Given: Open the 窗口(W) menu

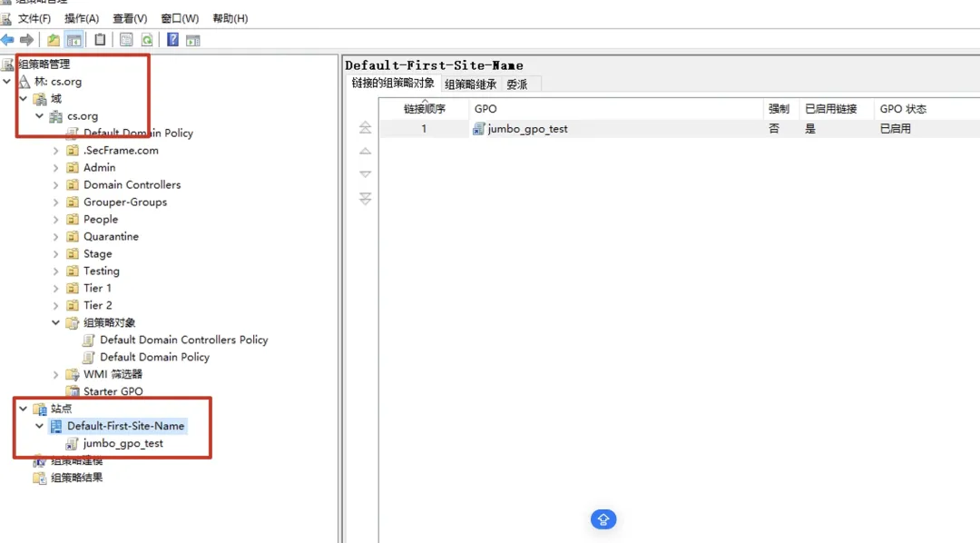Looking at the screenshot, I should click(x=180, y=19).
